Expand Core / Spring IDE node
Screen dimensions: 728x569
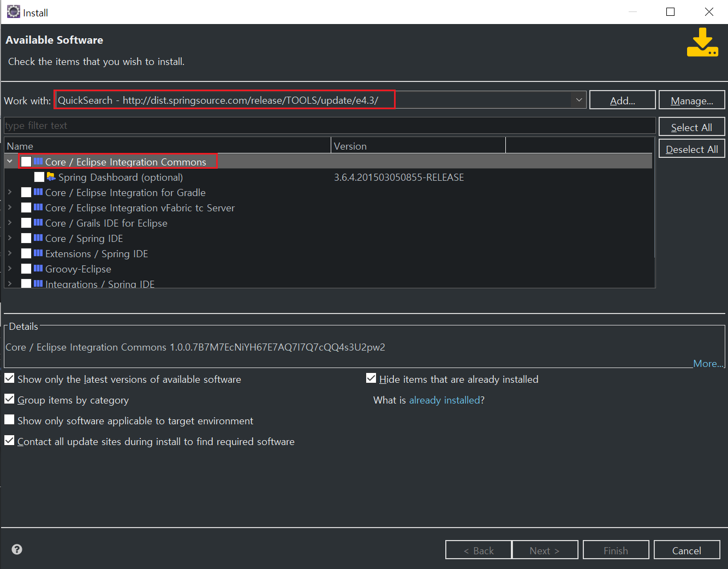(10, 238)
